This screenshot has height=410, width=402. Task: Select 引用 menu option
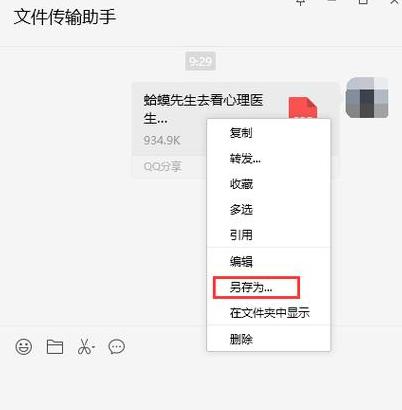(241, 235)
